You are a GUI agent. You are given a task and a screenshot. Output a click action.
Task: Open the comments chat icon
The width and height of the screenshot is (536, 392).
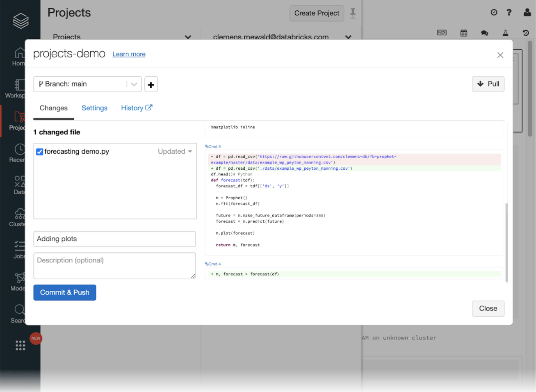[485, 33]
